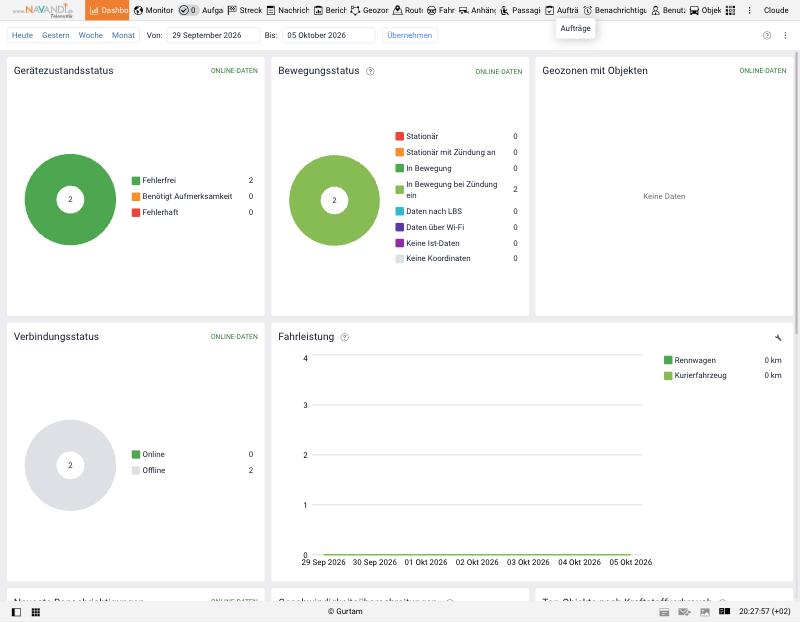800x622 pixels.
Task: Click the Gerätezustandsstatus donut chart
Action: click(x=70, y=200)
